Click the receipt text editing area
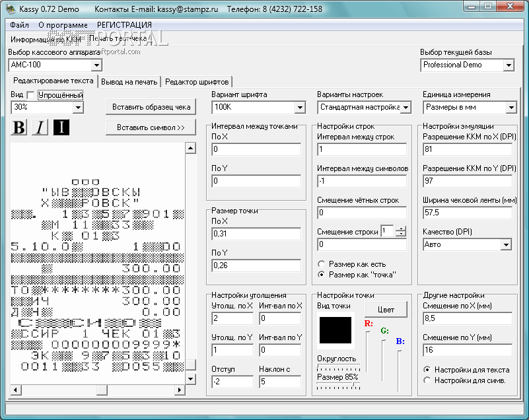The height and width of the screenshot is (420, 529). coord(98,263)
